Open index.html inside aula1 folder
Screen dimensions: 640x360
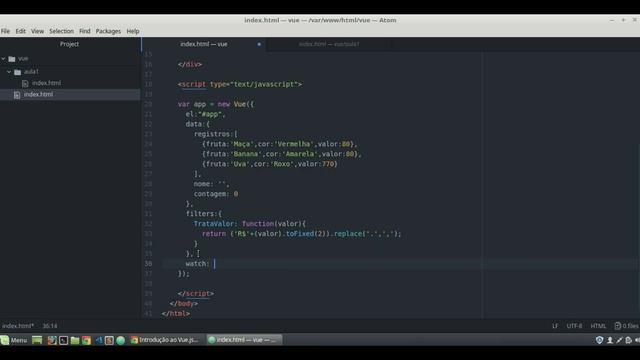47,83
